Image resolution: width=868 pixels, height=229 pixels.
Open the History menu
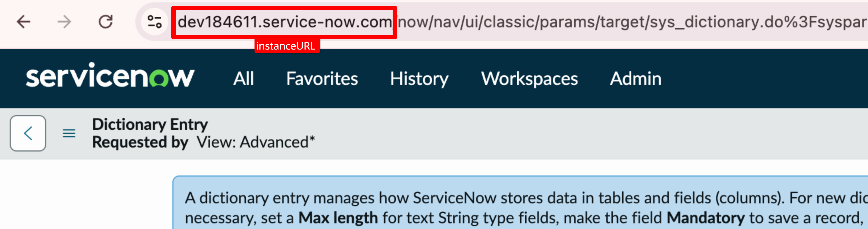[x=419, y=79]
